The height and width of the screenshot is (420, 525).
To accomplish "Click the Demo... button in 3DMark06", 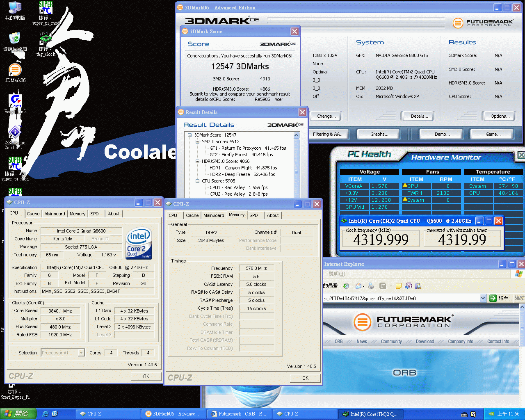I will (442, 134).
